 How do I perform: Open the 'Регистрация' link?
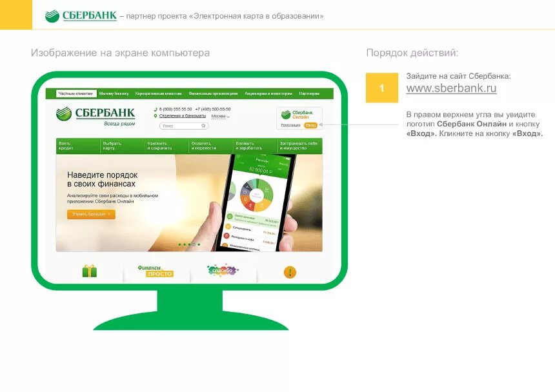point(290,125)
